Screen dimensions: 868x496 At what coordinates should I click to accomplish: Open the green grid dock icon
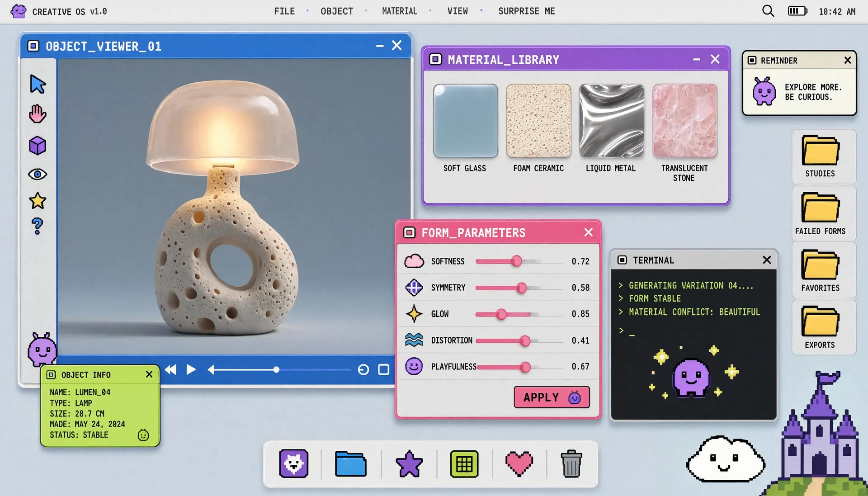tap(464, 464)
